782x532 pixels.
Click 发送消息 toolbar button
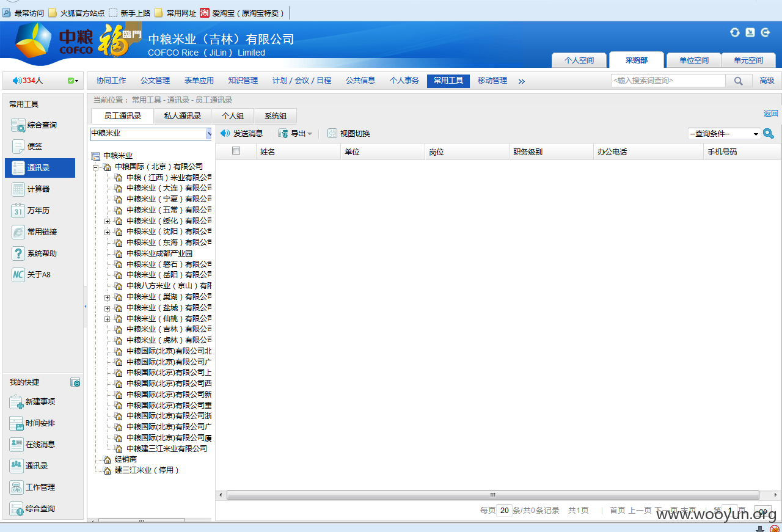(x=242, y=133)
